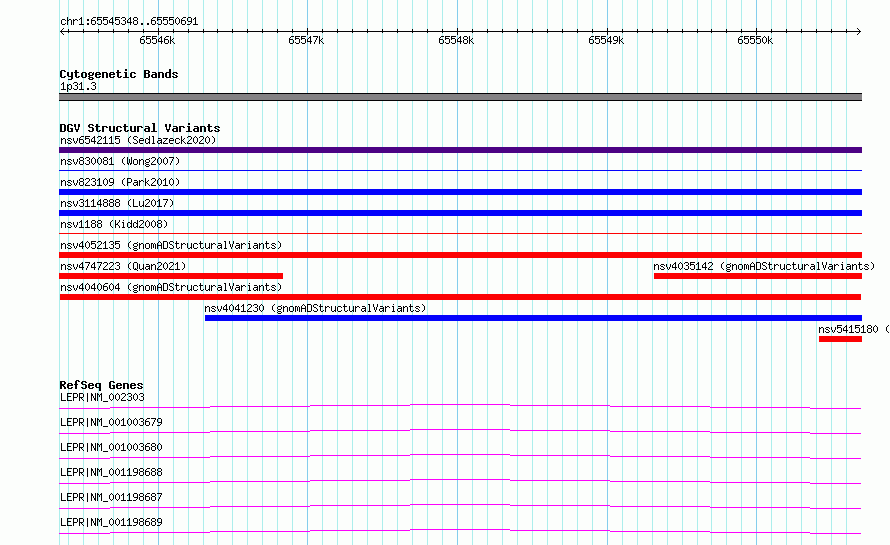Click the thin blue nsv830081 variant line
This screenshot has width=890, height=545.
[460, 170]
